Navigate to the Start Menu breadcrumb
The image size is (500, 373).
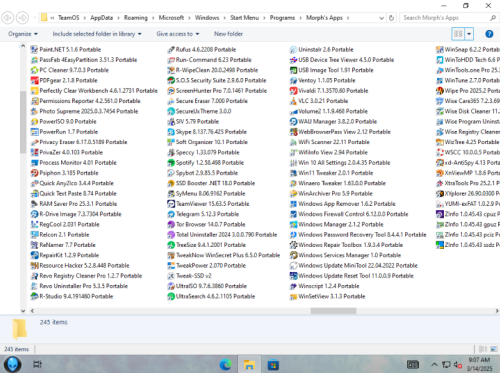[x=244, y=18]
